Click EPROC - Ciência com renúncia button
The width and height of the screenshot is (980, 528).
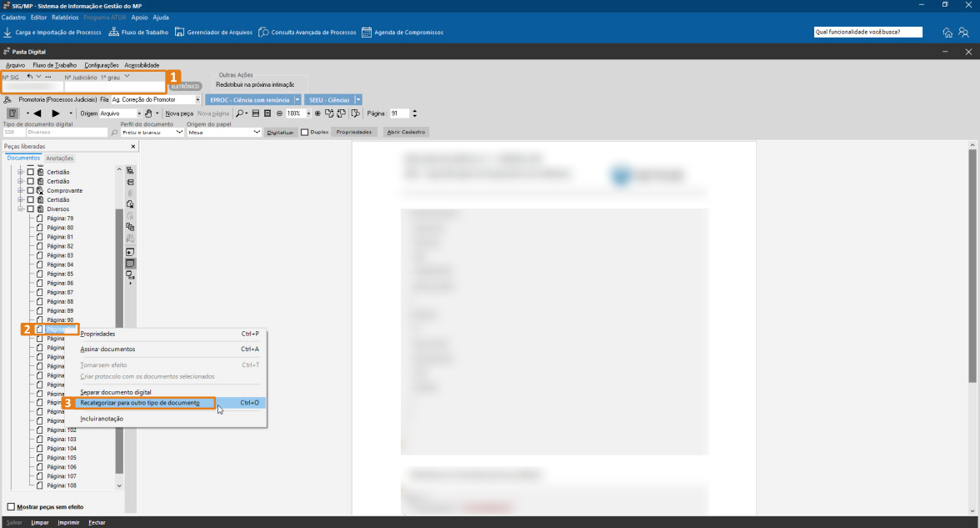coord(248,99)
